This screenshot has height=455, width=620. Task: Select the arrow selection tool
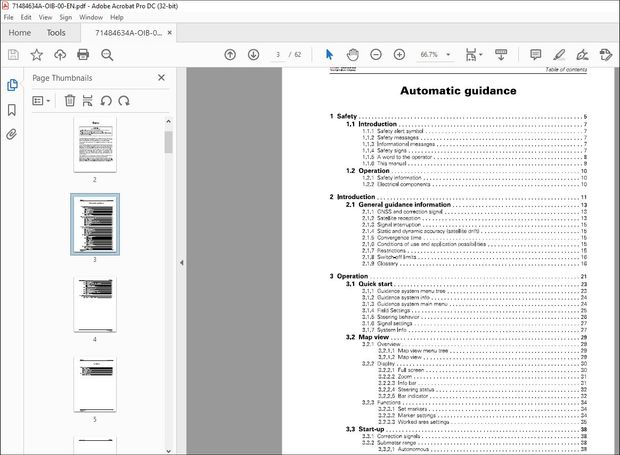pos(329,55)
